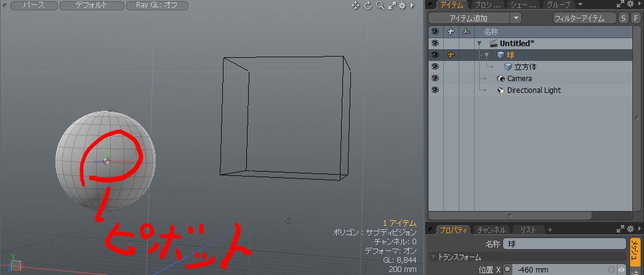The width and height of the screenshot is (644, 275).
Task: Click the add tab plus in Properties panel
Action: 550,230
